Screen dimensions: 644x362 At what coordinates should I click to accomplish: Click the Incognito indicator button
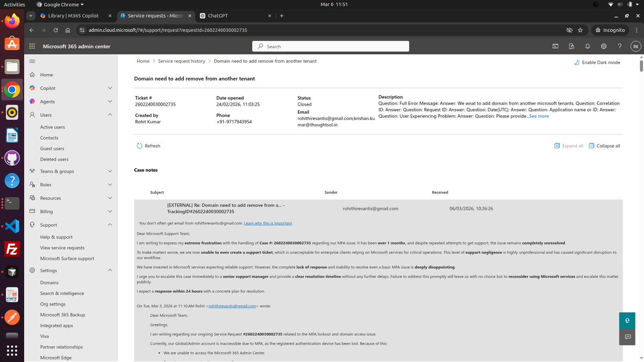tap(610, 30)
